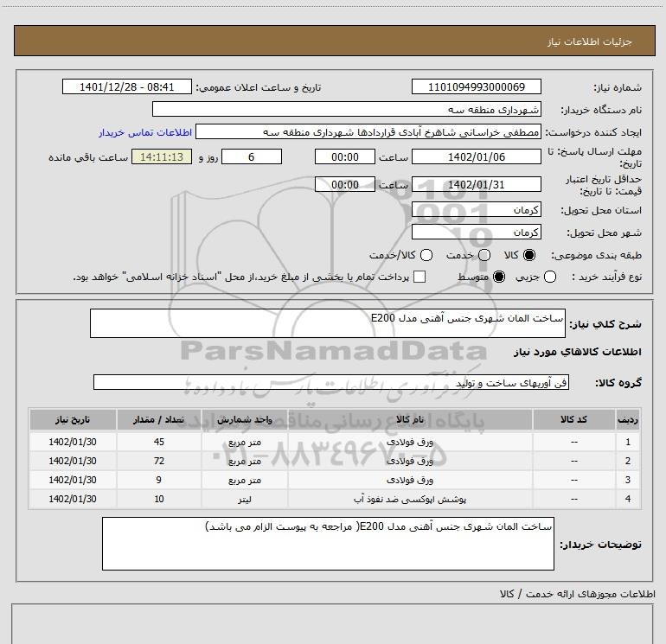
Task: Click the delivery province field استان محل تحویل
Action: 476,210
